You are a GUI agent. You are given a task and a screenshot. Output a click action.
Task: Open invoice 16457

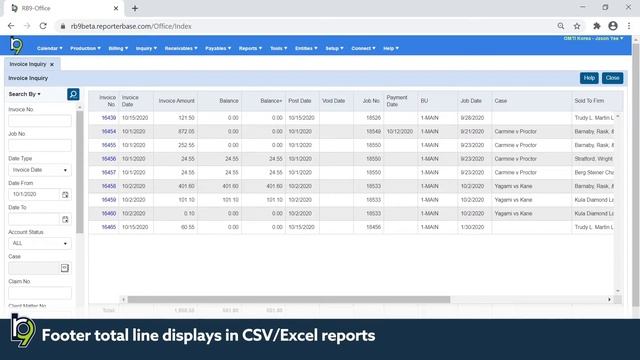tap(109, 173)
